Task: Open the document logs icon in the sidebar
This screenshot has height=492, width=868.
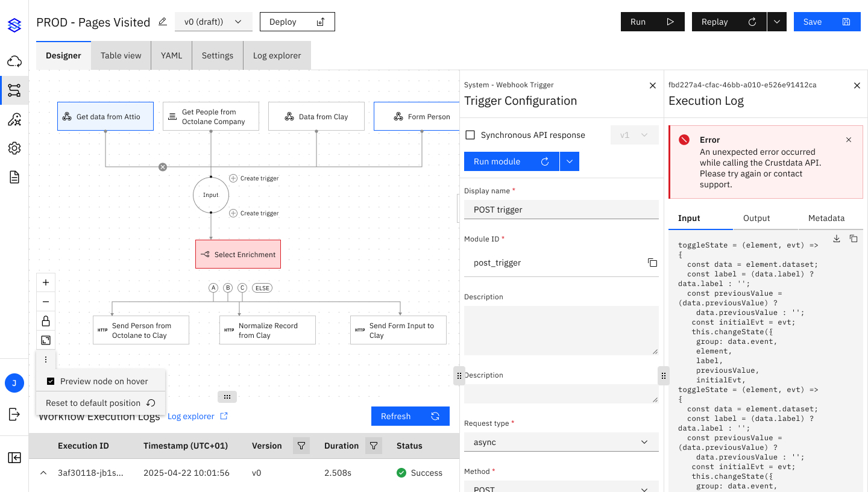Action: [14, 176]
